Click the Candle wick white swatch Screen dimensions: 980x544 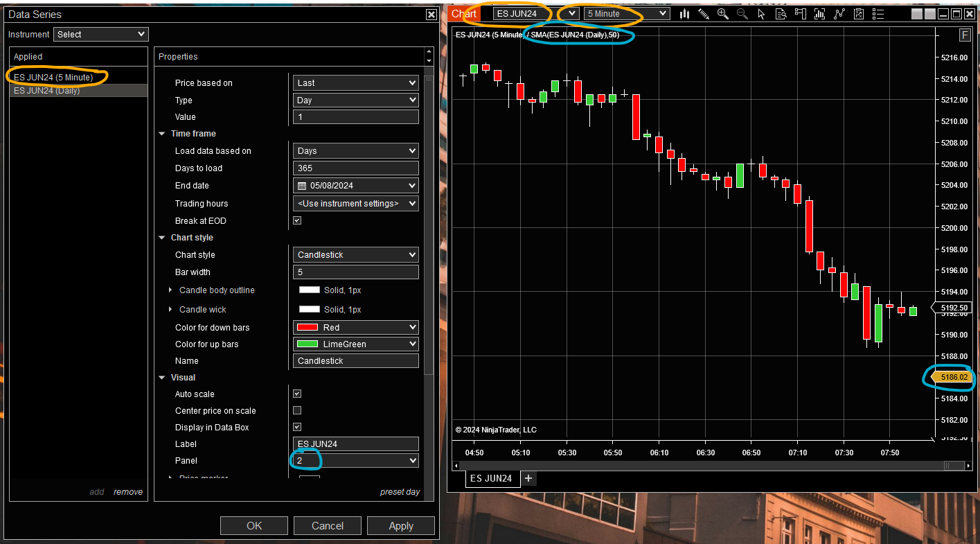[x=310, y=310]
